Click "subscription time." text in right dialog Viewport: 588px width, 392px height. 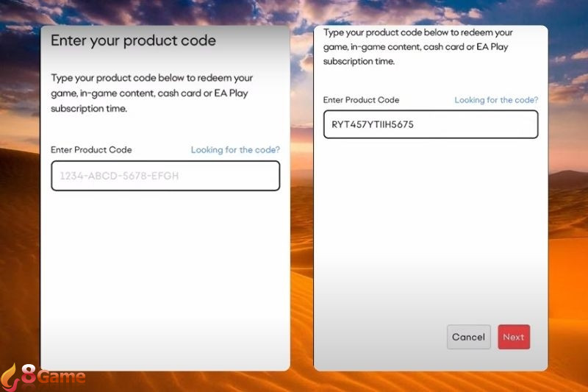click(359, 61)
